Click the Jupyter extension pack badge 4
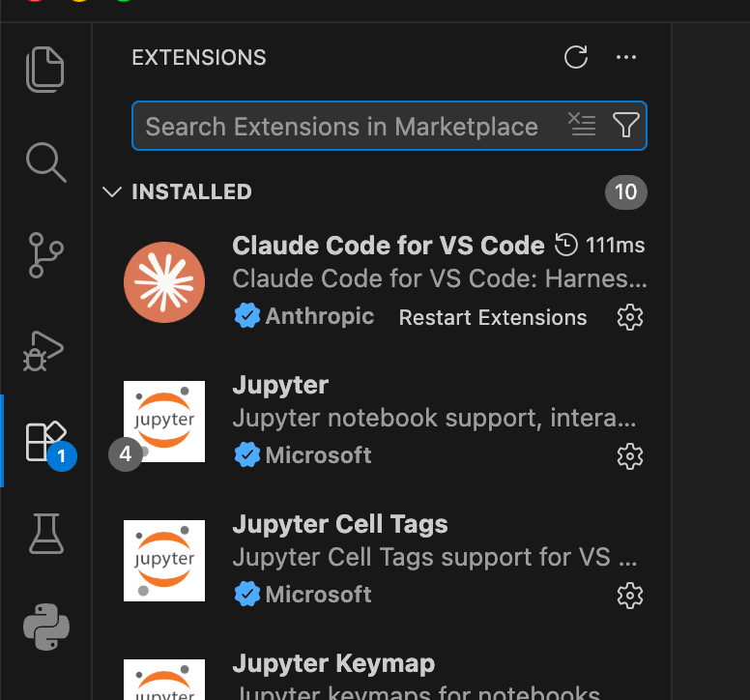 tap(126, 454)
